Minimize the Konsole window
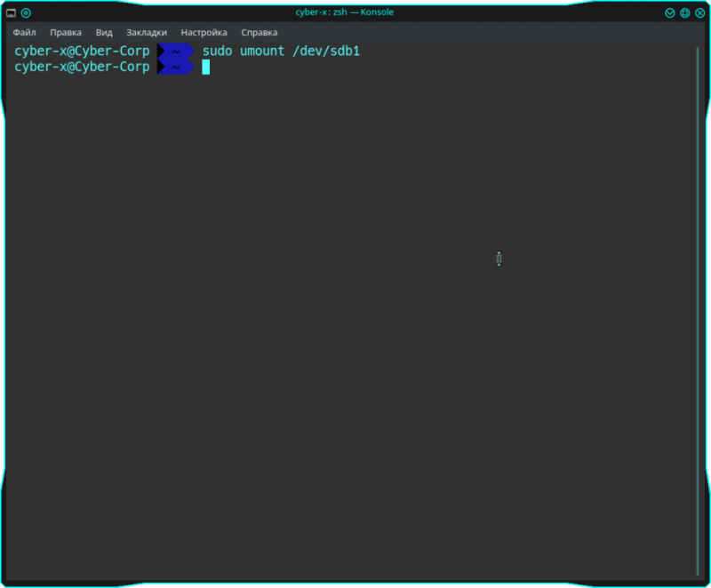The height and width of the screenshot is (588, 711). (670, 13)
